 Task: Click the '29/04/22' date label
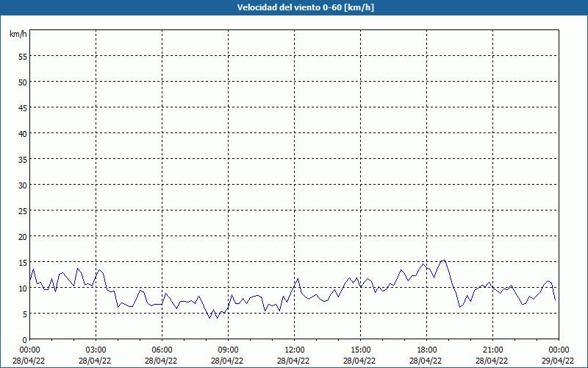coord(558,361)
